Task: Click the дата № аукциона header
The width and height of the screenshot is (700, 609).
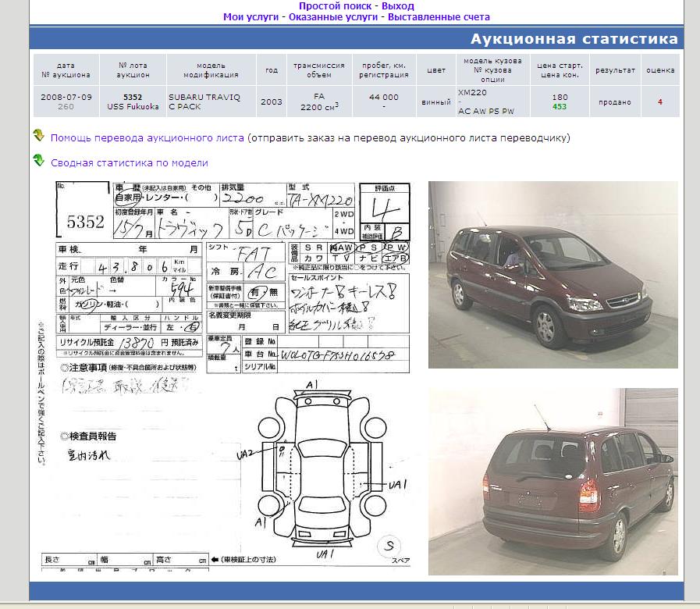Action: pos(66,70)
